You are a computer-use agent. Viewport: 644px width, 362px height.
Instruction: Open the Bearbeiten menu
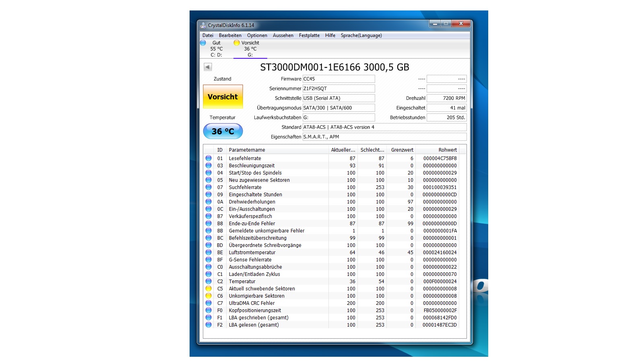pos(230,35)
